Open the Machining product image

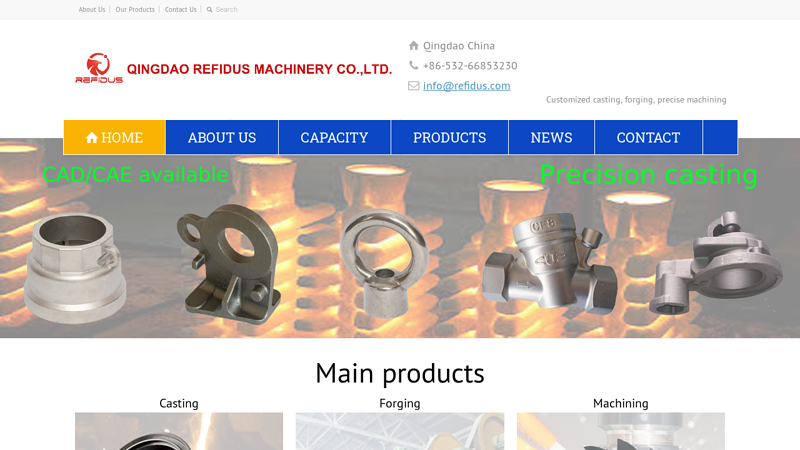(621, 431)
